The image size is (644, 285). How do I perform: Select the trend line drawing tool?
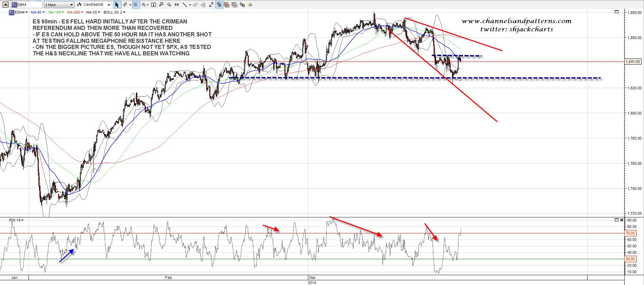(185, 5)
